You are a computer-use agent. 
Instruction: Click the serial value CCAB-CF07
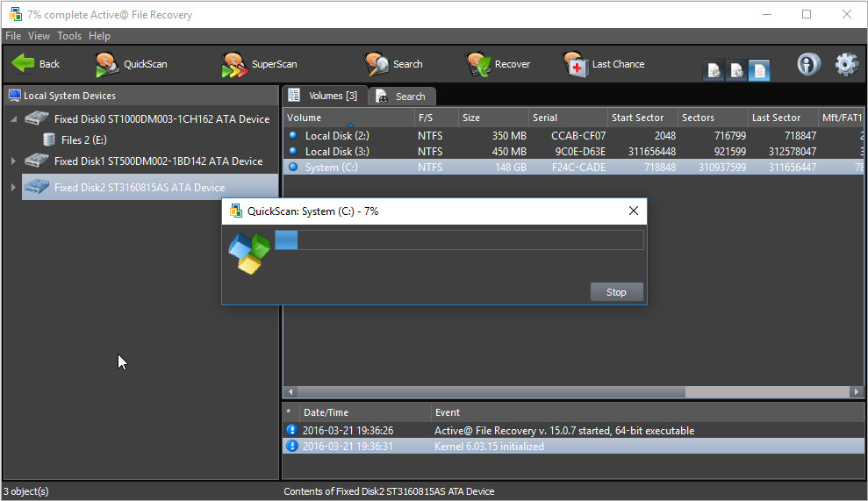coord(577,136)
